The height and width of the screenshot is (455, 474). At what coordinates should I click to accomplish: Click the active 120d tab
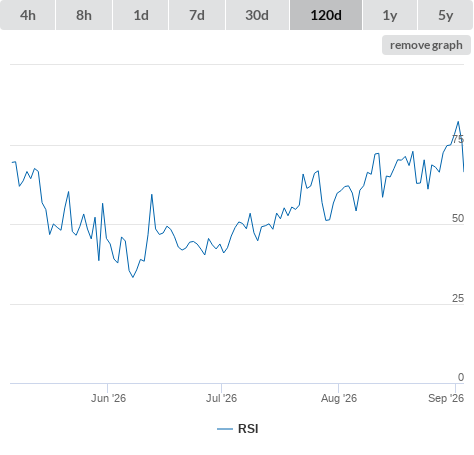click(326, 15)
